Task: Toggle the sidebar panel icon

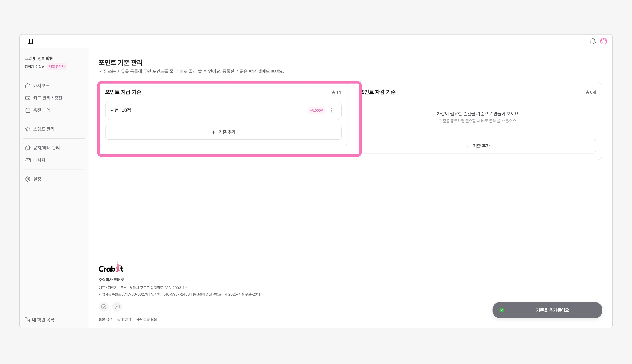Action: click(30, 41)
